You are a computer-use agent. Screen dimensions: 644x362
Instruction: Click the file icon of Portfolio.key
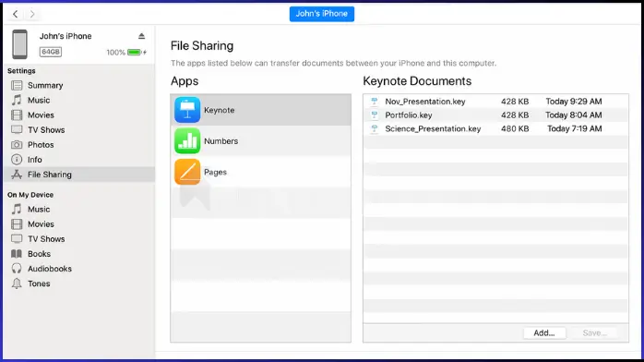point(375,115)
